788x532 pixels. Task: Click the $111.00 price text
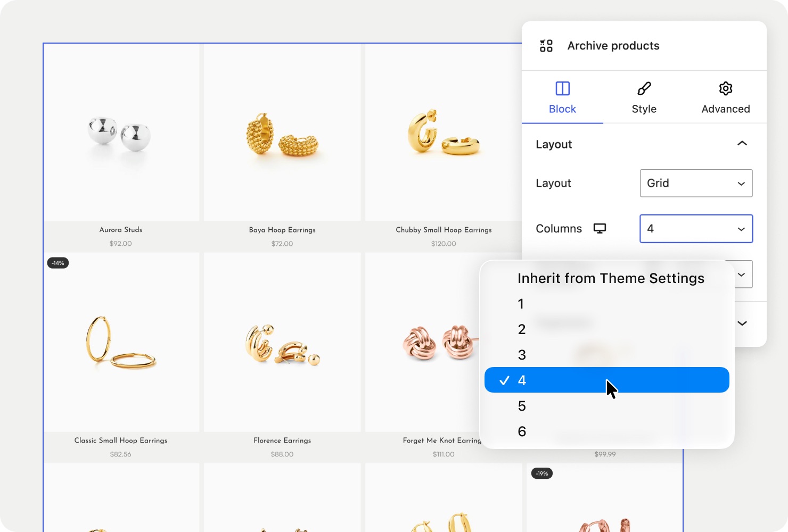pos(444,454)
